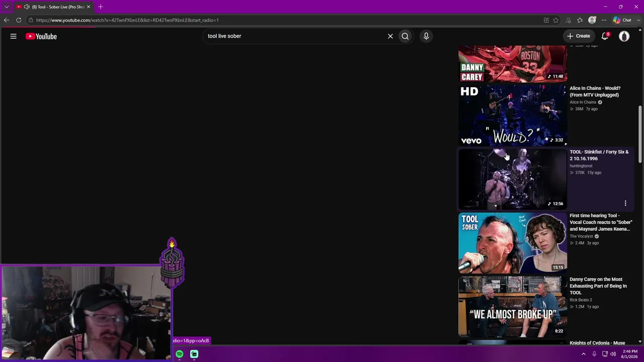Open the browser profile avatar

tap(592, 20)
